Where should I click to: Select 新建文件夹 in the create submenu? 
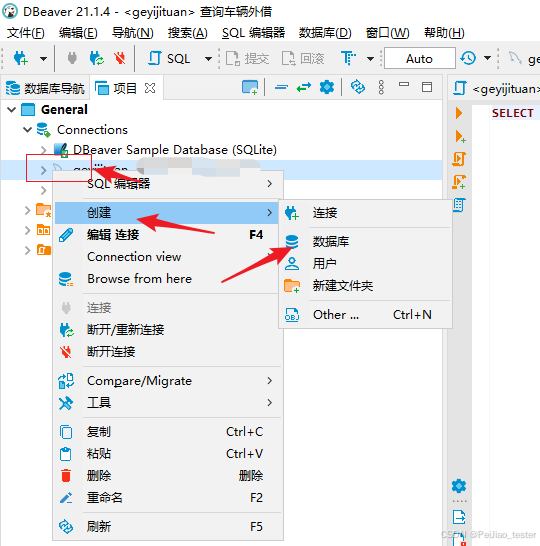(x=366, y=286)
